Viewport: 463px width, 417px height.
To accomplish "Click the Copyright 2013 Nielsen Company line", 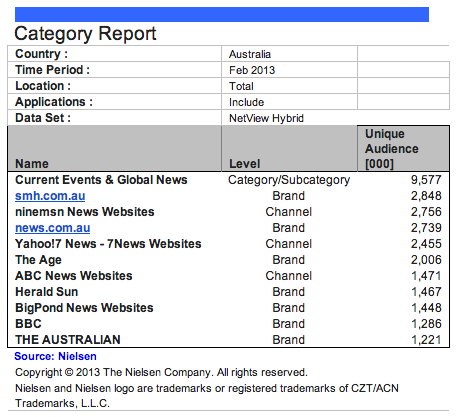I will pyautogui.click(x=161, y=372).
